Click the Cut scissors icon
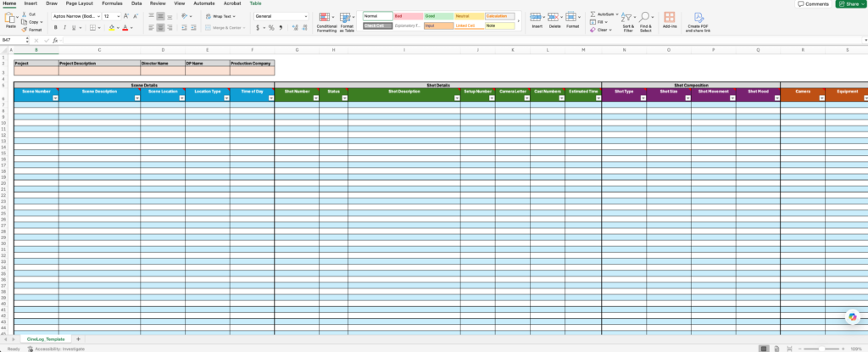Viewport: 868px width, 352px height. (25, 14)
